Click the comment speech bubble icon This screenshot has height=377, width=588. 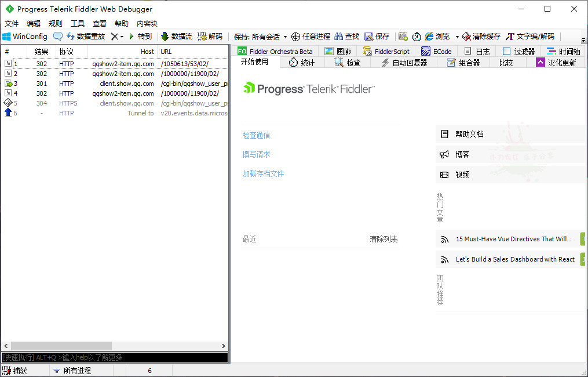point(58,37)
